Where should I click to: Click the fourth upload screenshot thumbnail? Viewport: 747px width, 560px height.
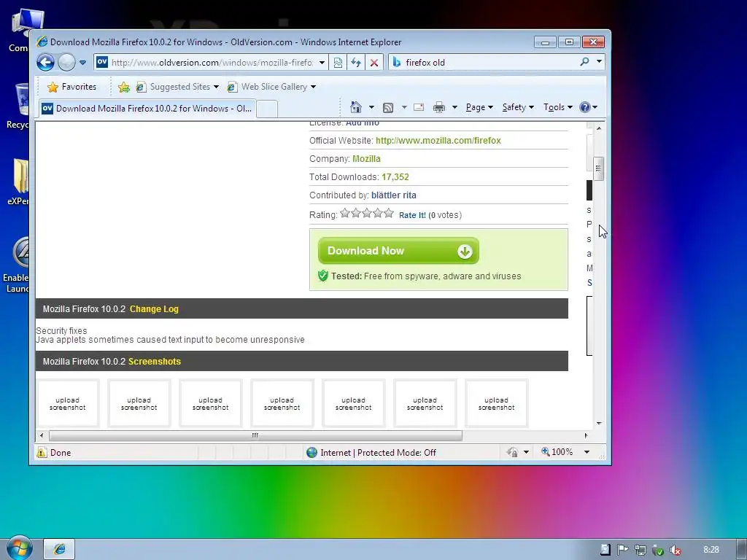click(282, 403)
